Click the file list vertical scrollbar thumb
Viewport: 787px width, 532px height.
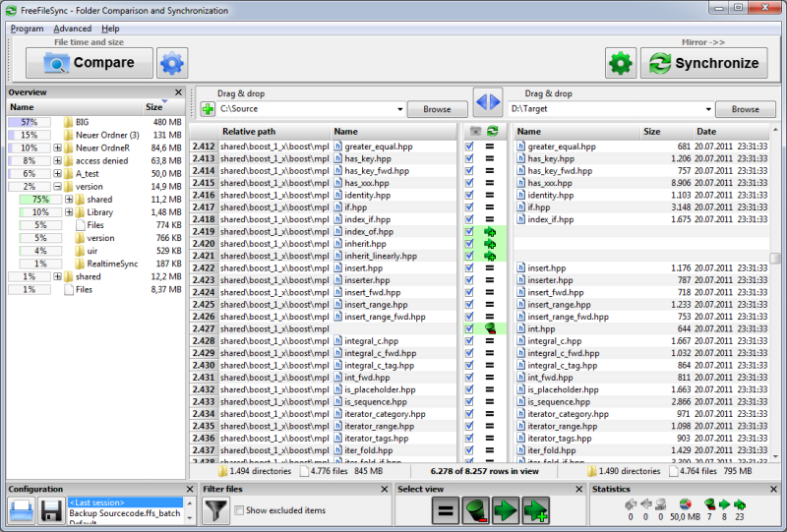pos(775,258)
